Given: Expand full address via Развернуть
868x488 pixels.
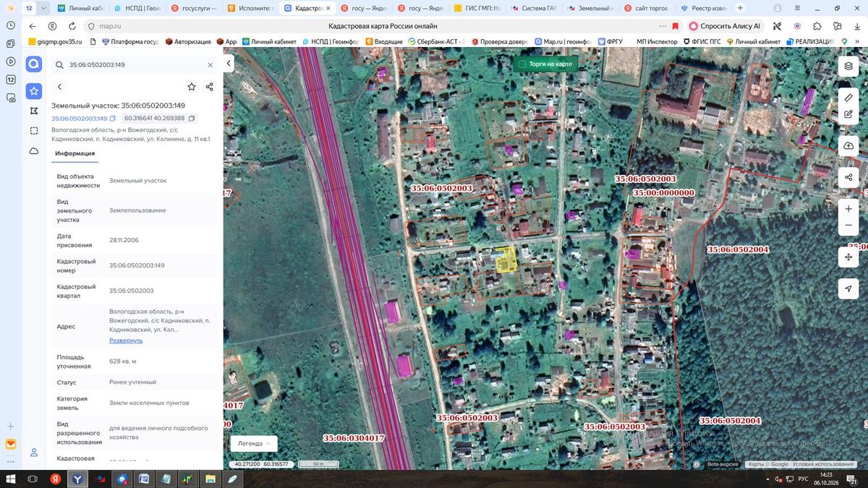Looking at the screenshot, I should pos(126,341).
